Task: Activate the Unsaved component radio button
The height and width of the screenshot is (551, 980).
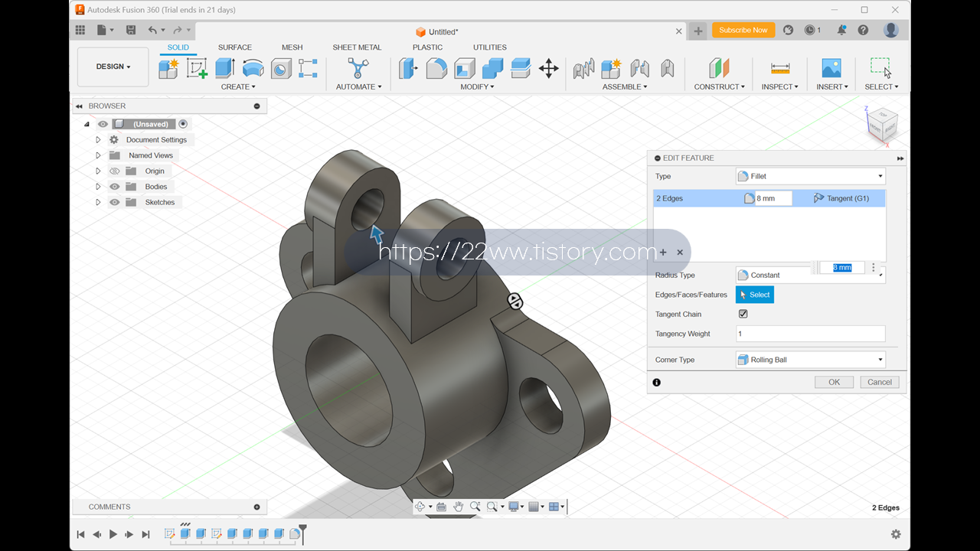Action: (x=183, y=124)
